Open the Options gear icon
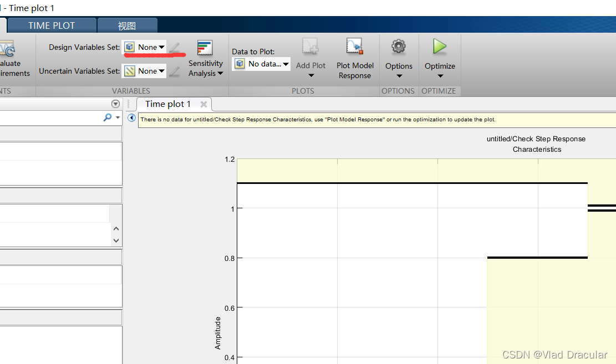 [x=398, y=47]
